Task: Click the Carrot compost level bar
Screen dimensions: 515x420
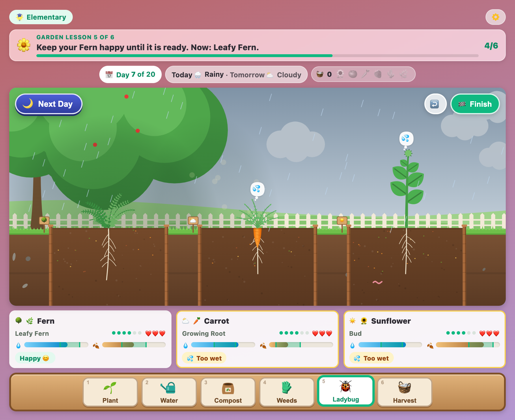Action: (301, 345)
